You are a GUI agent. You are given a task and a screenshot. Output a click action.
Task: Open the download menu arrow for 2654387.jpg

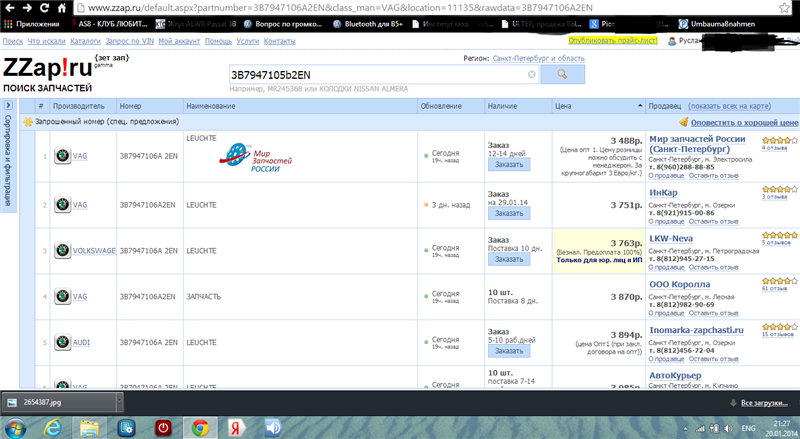coord(120,402)
